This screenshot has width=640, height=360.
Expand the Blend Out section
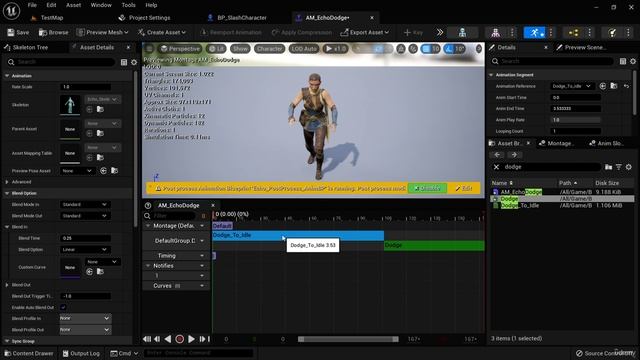tap(7, 285)
